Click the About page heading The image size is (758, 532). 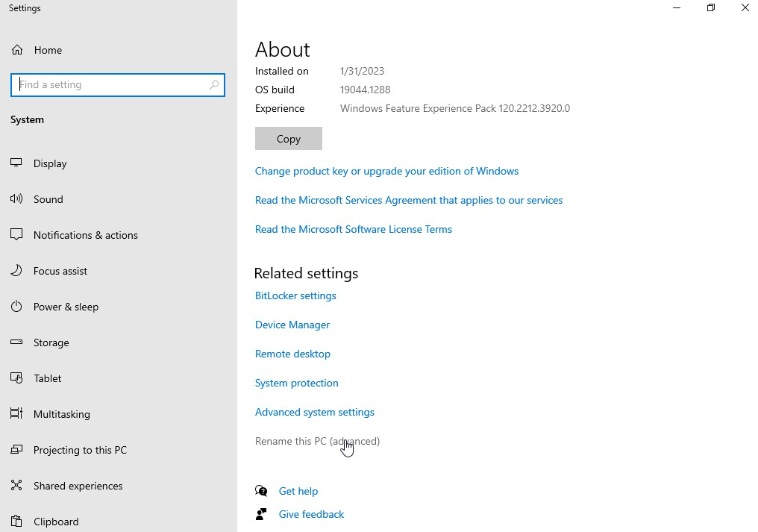pos(282,50)
